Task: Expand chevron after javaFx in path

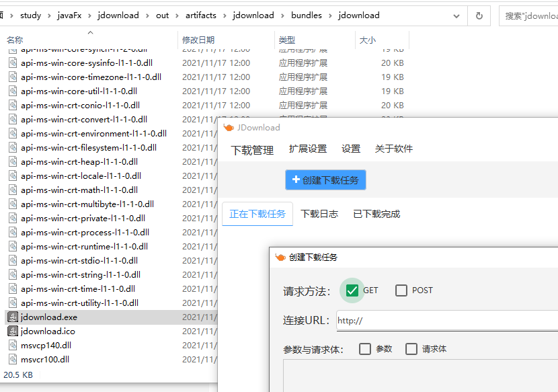Action: tap(89, 15)
